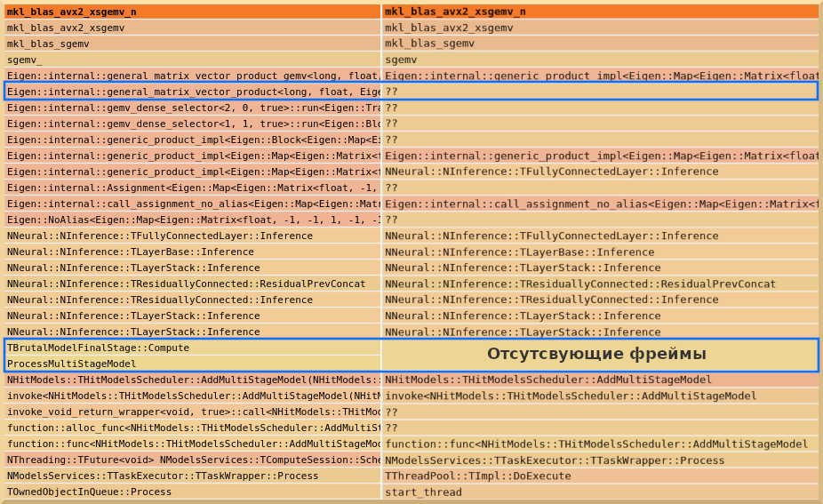Click function::alloc_func<NHitModels frame

[x=192, y=428]
